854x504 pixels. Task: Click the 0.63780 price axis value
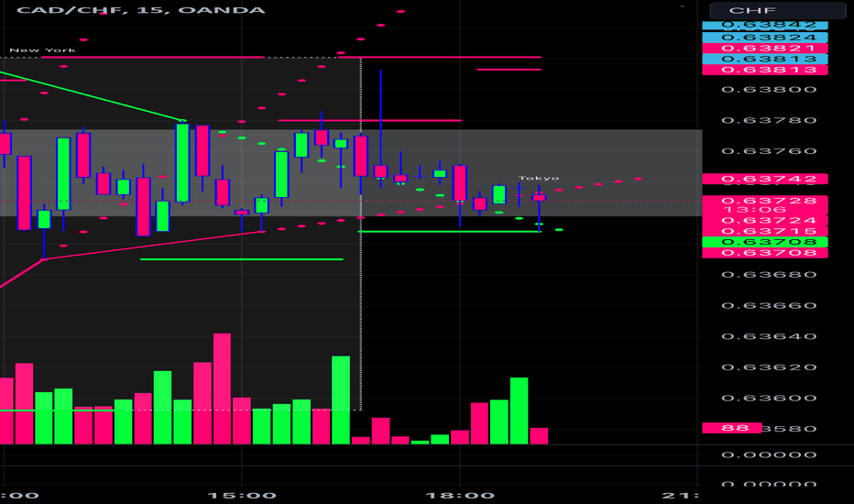(x=769, y=120)
